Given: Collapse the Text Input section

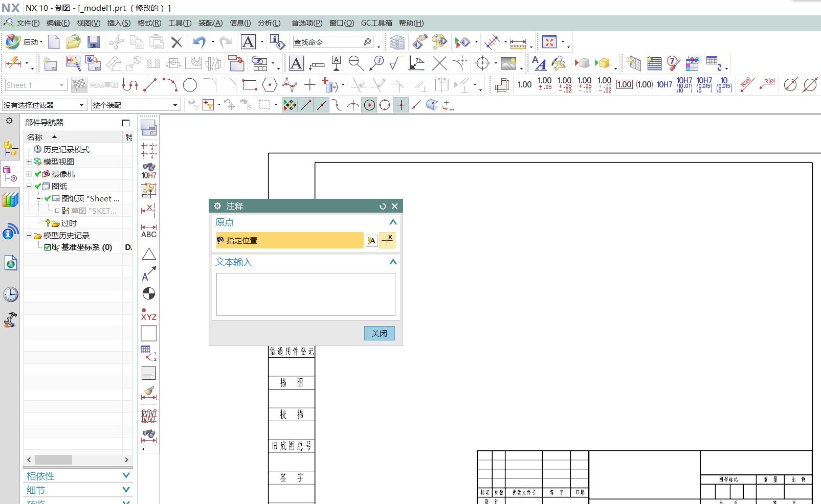Looking at the screenshot, I should 393,262.
